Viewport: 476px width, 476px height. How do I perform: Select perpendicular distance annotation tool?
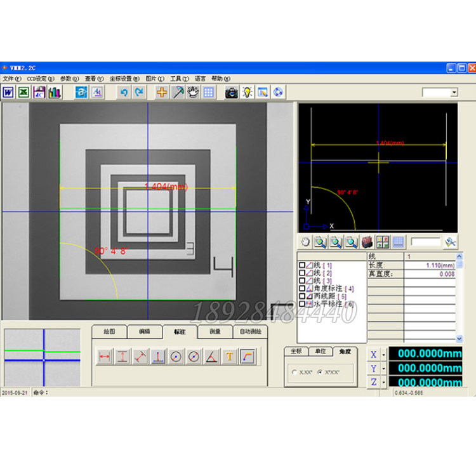158,357
